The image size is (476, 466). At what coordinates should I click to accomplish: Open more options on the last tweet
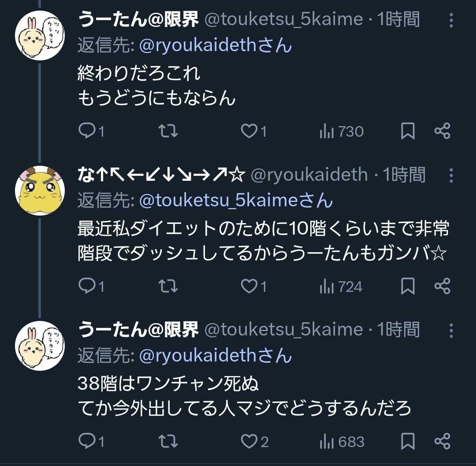point(451,330)
